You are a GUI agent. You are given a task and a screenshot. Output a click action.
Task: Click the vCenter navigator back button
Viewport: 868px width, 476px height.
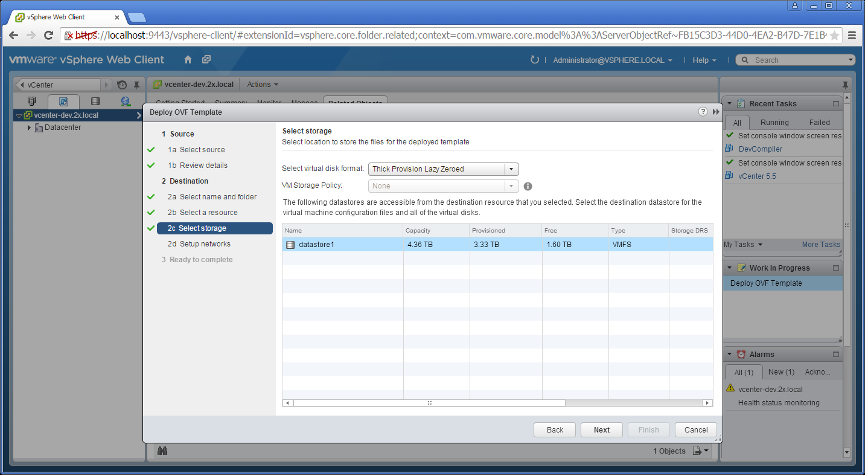tap(22, 85)
